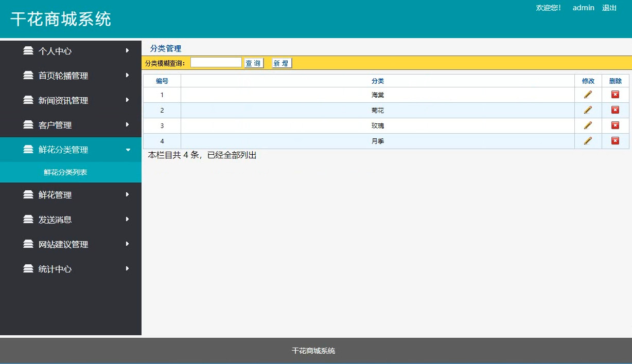Viewport: 632px width, 364px height.
Task: Delete the 海棠 category row
Action: point(615,95)
